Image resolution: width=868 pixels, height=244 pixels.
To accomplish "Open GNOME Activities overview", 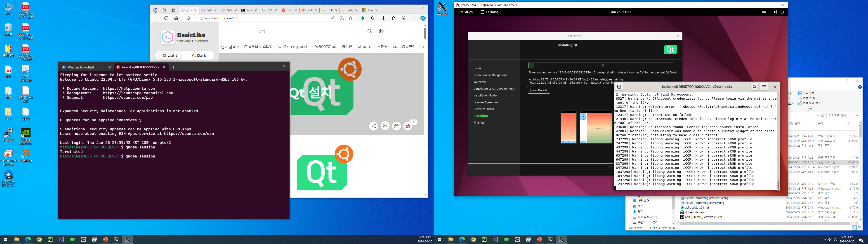I will (x=465, y=12).
